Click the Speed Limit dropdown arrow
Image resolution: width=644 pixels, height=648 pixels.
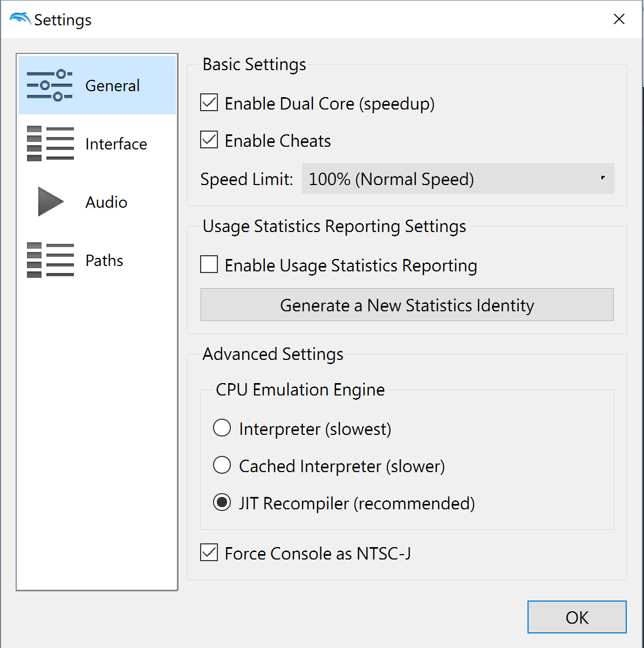tap(602, 178)
